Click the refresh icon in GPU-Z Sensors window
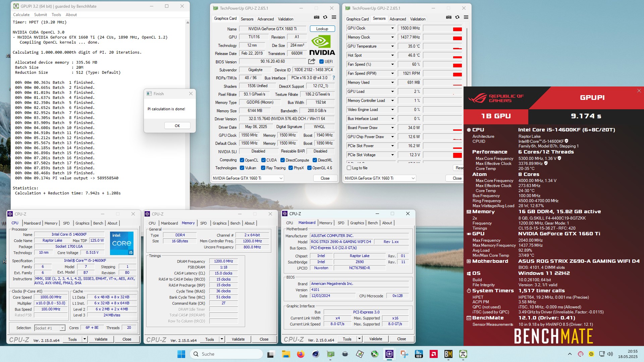 click(457, 17)
